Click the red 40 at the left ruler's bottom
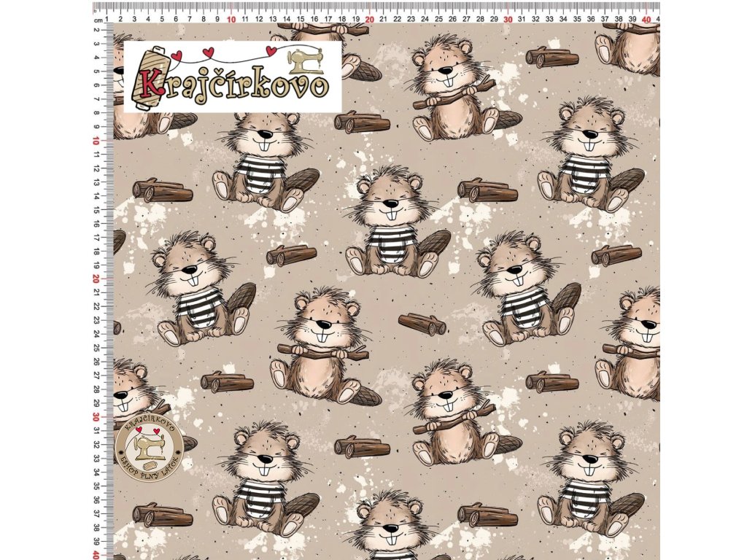This screenshot has height=560, width=747. pyautogui.click(x=97, y=555)
